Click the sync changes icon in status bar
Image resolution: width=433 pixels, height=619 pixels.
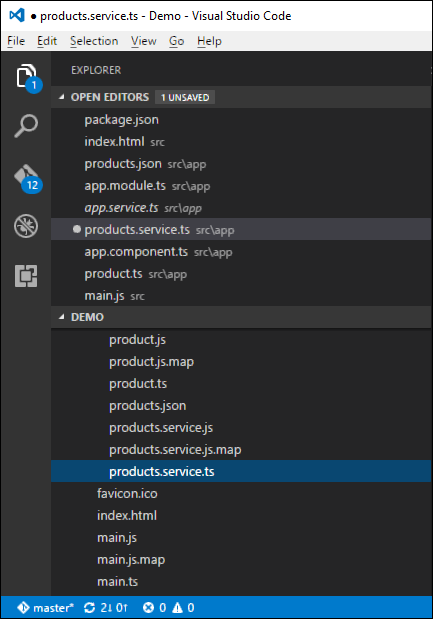pyautogui.click(x=90, y=608)
